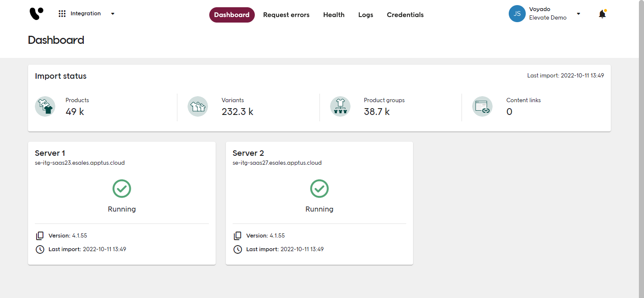Select the Dashboard tab
Viewport: 644px width, 298px height.
232,15
